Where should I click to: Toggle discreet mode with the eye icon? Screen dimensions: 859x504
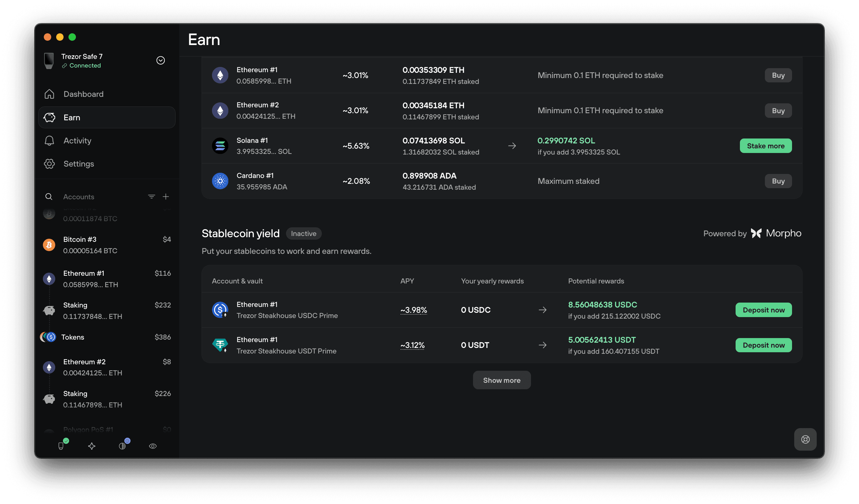tap(153, 446)
